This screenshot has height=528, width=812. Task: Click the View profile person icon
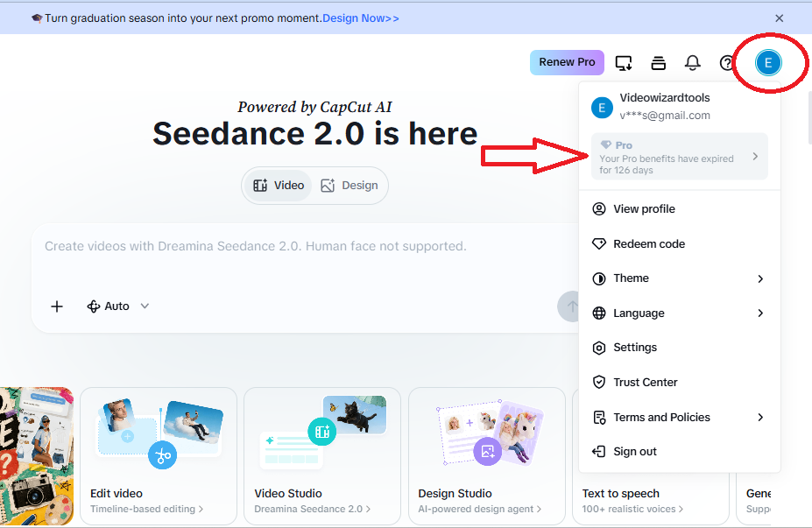[x=599, y=208]
